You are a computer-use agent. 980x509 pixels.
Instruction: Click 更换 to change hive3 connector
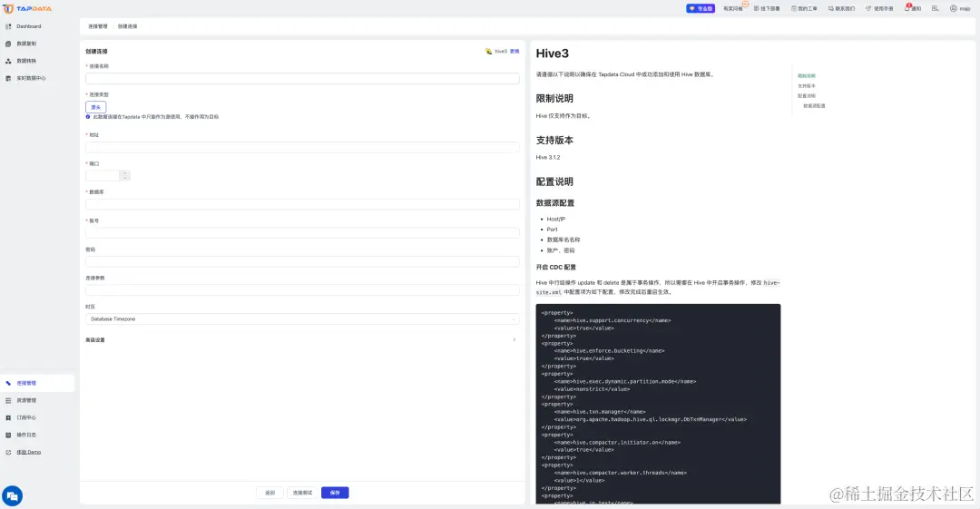[514, 52]
